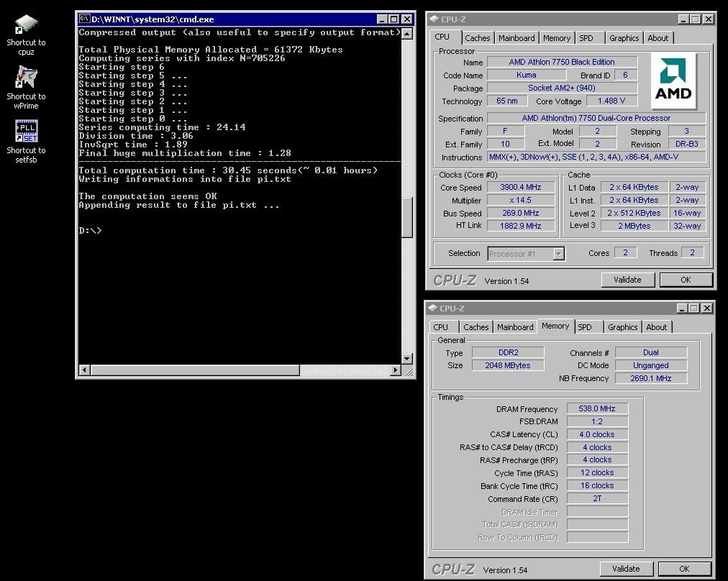Switch to Graphics tab in lower CPU-Z window
Screen dimensions: 728x581
pos(622,327)
